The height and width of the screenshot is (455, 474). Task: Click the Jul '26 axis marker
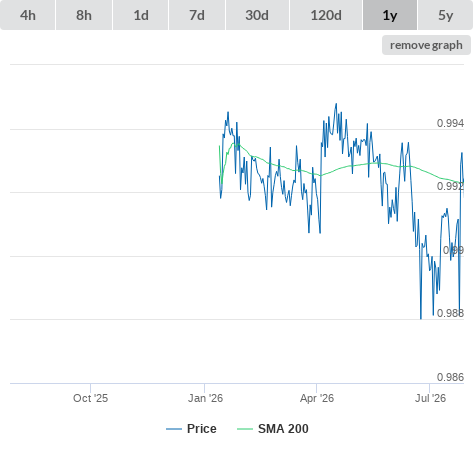point(430,398)
